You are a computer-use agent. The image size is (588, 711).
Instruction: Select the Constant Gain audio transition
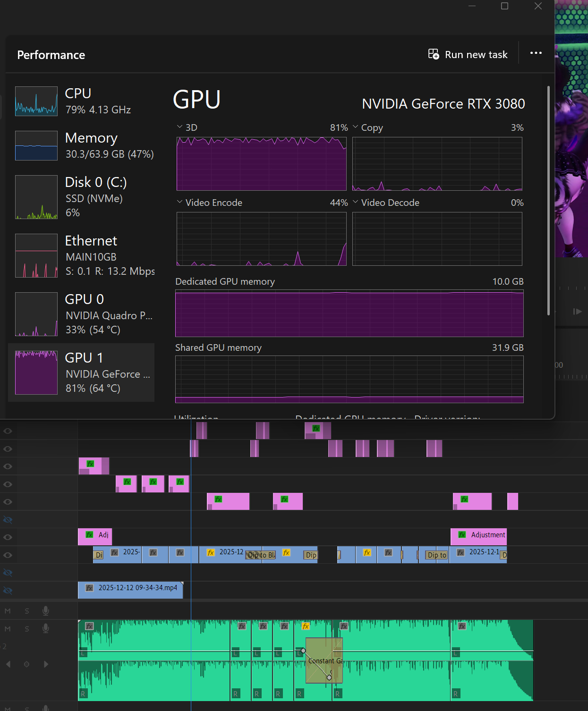(324, 660)
